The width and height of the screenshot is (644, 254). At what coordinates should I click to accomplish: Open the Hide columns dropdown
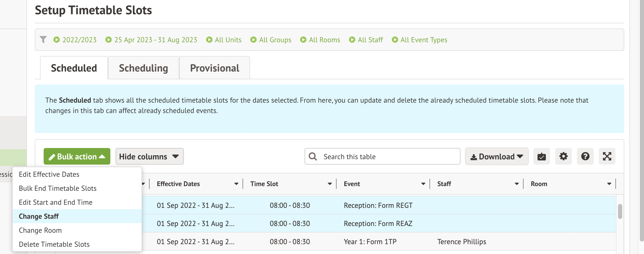149,157
